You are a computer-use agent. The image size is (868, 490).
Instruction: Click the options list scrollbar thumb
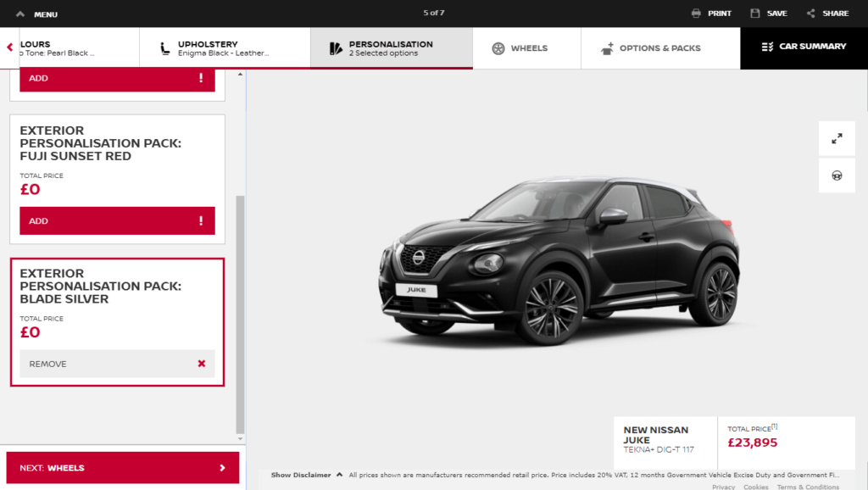(240, 314)
